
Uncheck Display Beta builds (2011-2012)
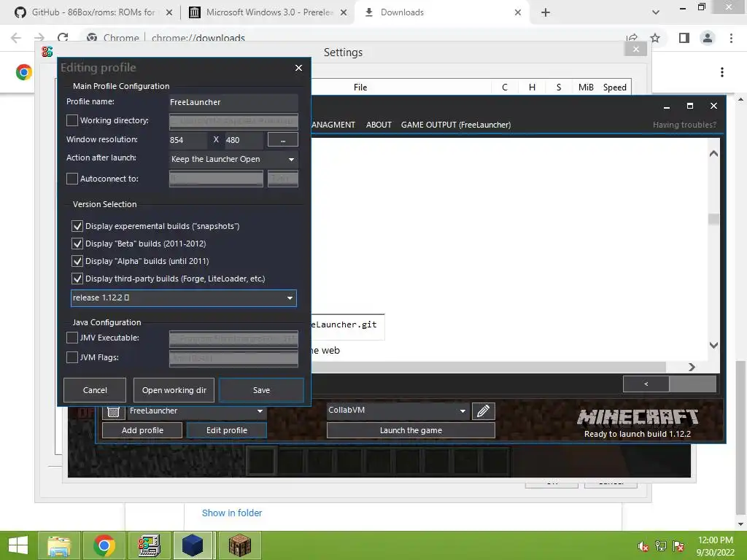click(77, 244)
